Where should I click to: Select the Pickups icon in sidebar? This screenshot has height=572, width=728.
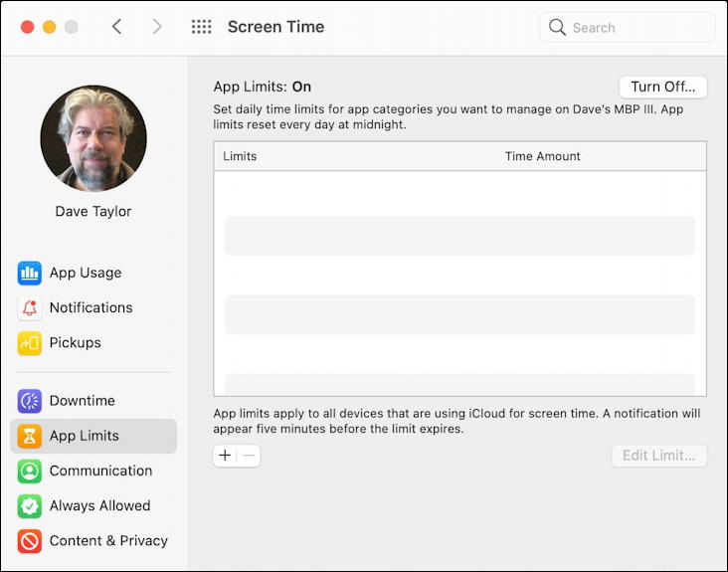[x=29, y=342]
